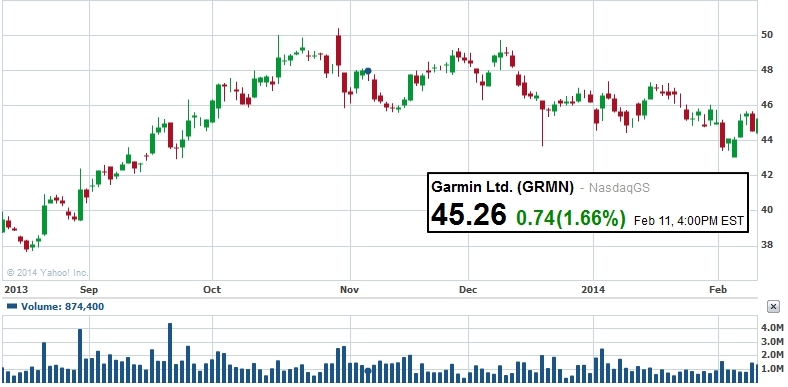
Task: Click the blue dot on the November volume bar
Action: click(368, 371)
